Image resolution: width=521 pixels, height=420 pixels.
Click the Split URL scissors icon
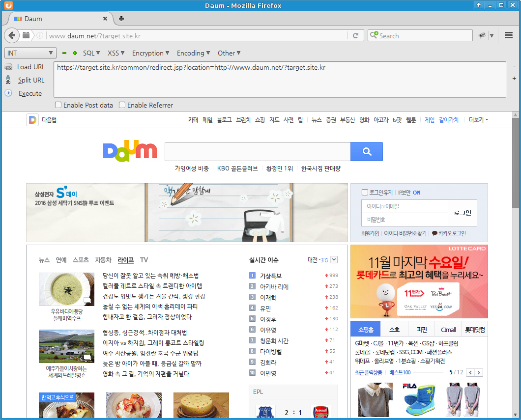coord(8,80)
